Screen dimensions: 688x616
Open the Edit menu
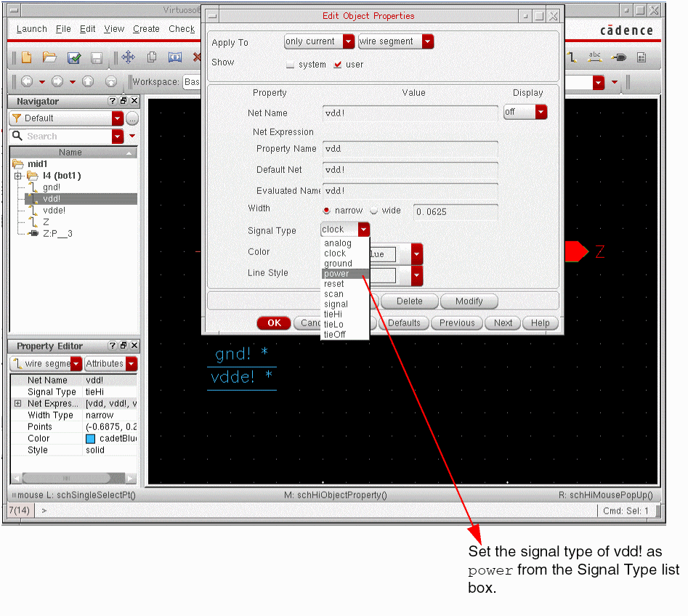(x=87, y=29)
